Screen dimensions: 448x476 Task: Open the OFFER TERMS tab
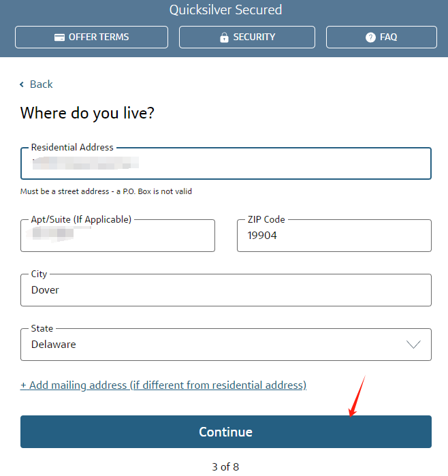91,37
